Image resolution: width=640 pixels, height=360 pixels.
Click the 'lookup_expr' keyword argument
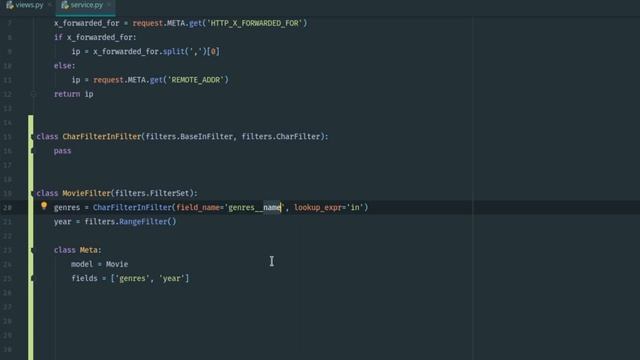[318, 208]
